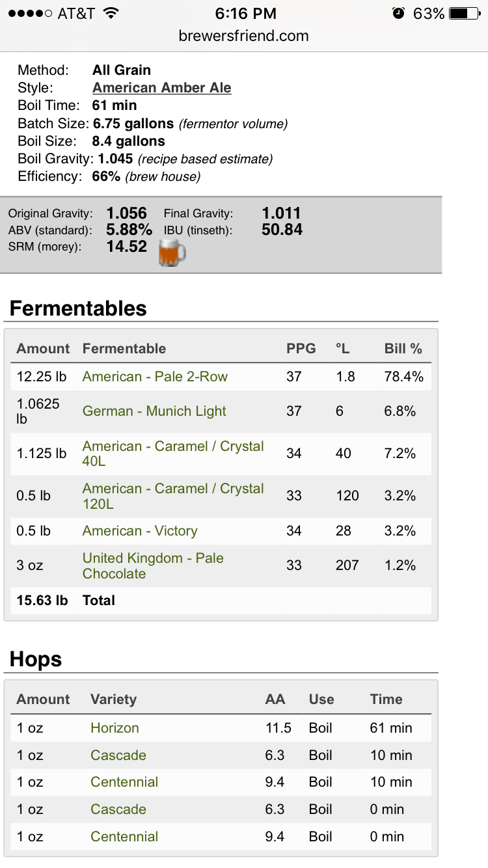The height and width of the screenshot is (868, 488).
Task: Open American - Caramel / Crystal 120L link
Action: (x=173, y=496)
